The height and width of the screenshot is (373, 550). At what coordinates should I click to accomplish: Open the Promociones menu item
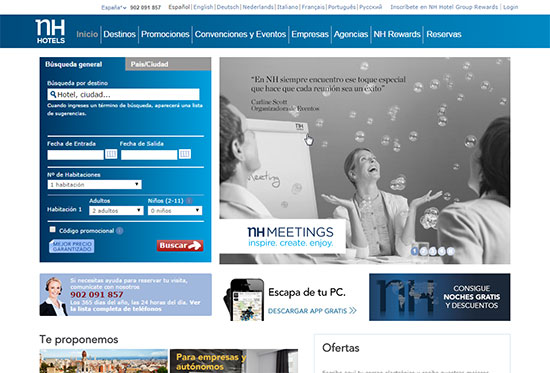pyautogui.click(x=165, y=34)
